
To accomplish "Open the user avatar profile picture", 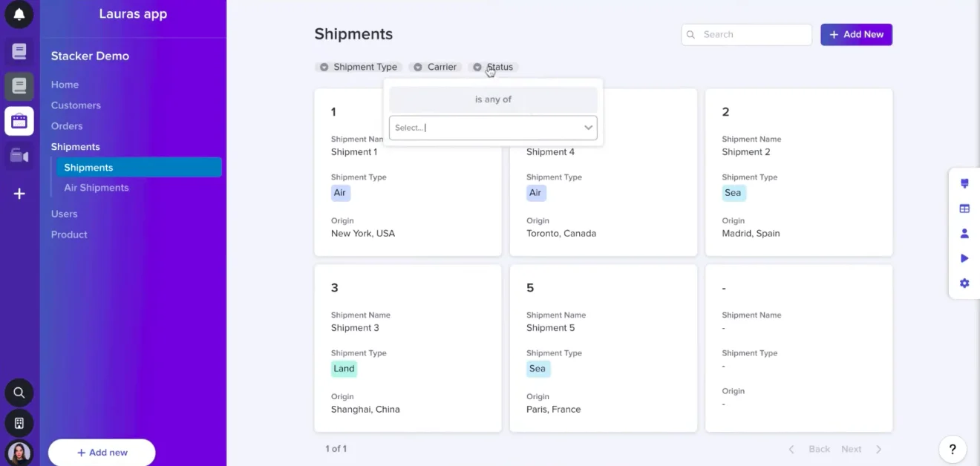I will 19,453.
